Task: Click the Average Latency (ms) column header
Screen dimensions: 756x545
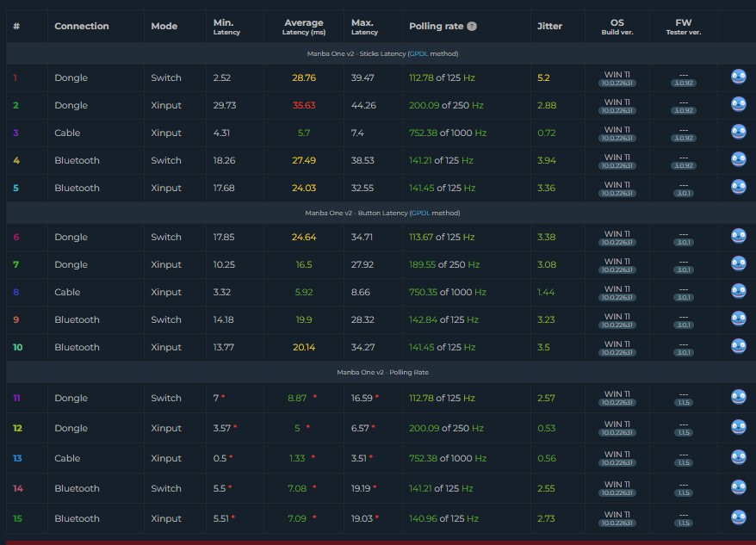Action: click(304, 27)
